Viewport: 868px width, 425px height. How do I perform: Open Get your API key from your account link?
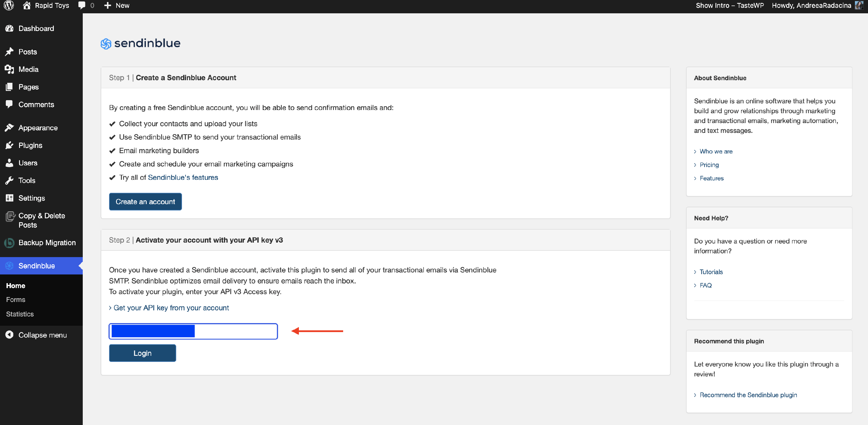(x=171, y=308)
